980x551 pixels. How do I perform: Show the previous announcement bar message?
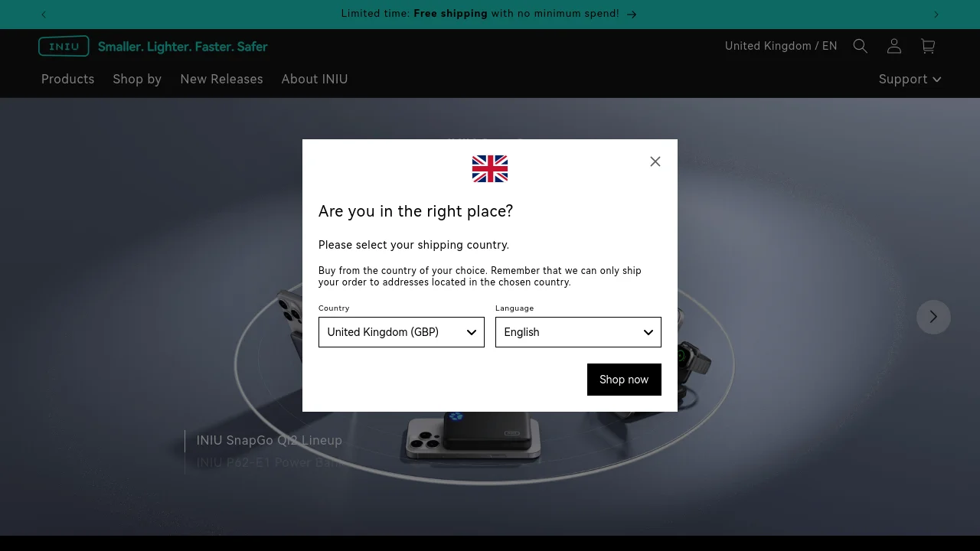[44, 15]
